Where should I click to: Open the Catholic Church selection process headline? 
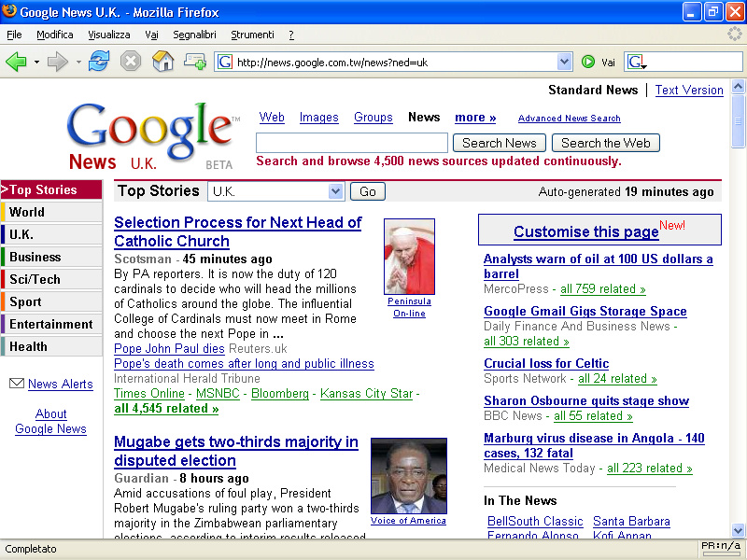(x=238, y=231)
